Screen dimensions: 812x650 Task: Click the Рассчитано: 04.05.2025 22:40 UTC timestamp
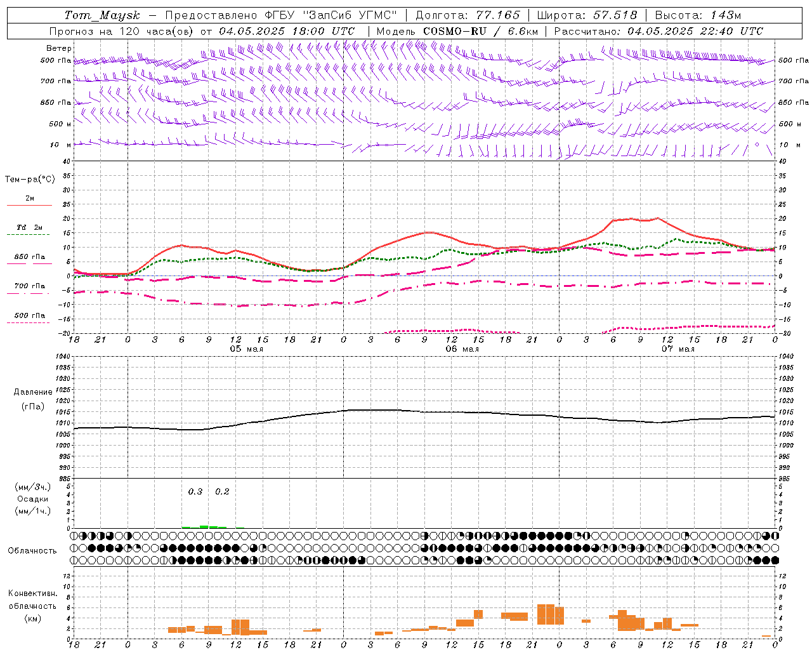click(x=658, y=31)
